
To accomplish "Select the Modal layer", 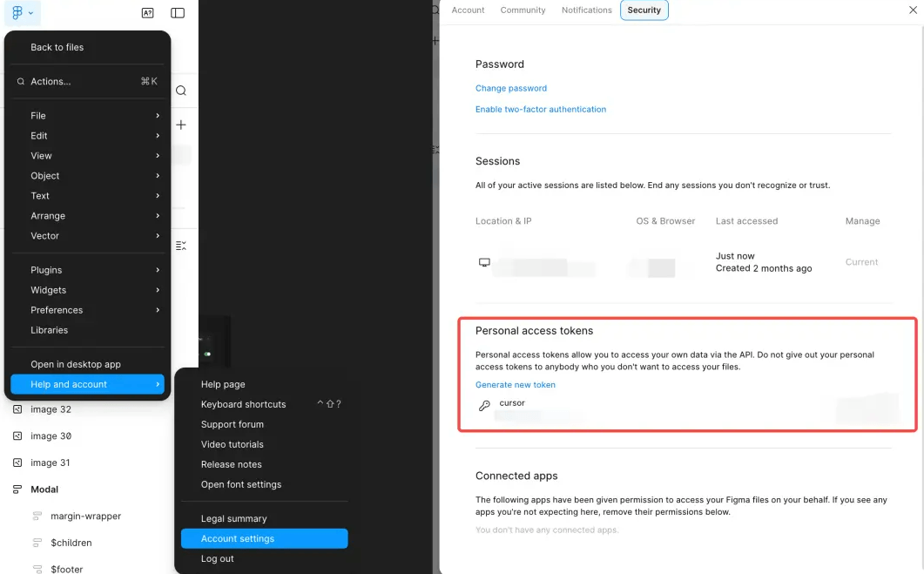I will click(x=44, y=490).
